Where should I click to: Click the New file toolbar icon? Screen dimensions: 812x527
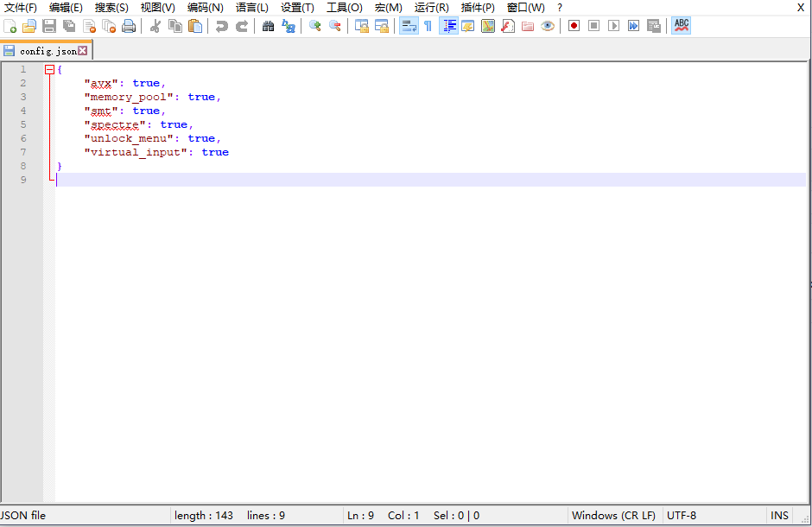10,26
